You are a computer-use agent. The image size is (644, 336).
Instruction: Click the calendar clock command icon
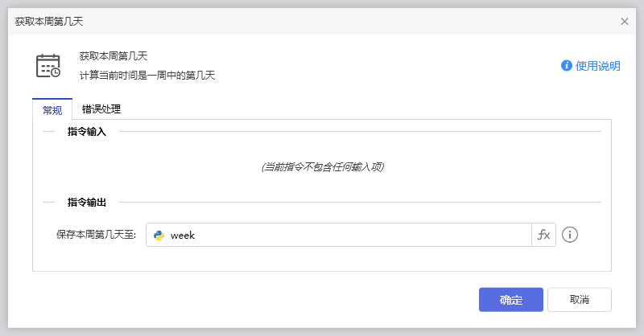pyautogui.click(x=48, y=66)
